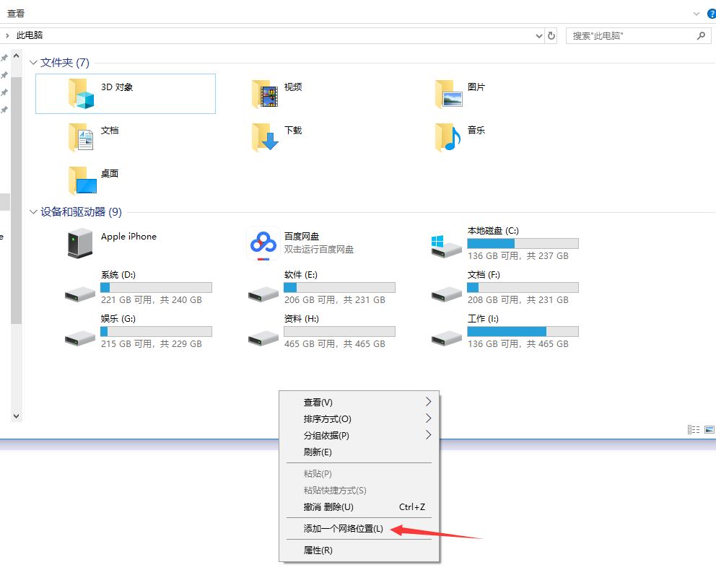Click the 此电脑 breadcrumb in address bar
The height and width of the screenshot is (588, 716).
[x=30, y=35]
